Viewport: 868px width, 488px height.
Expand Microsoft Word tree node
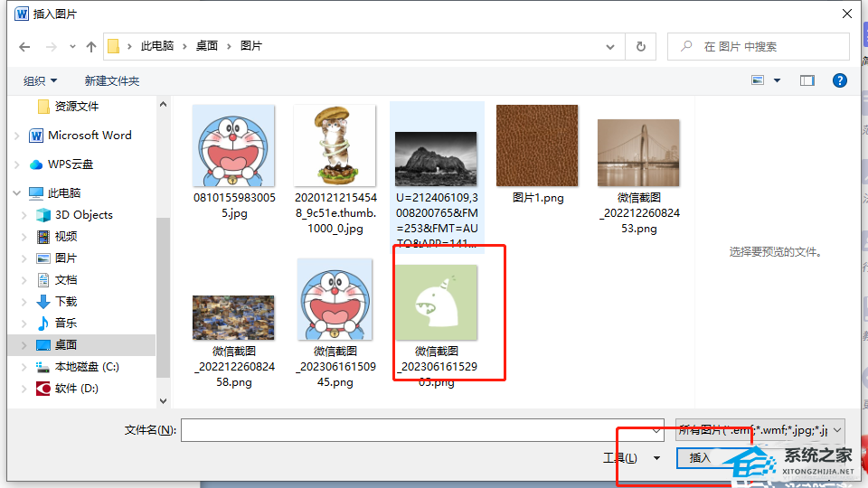coord(16,136)
